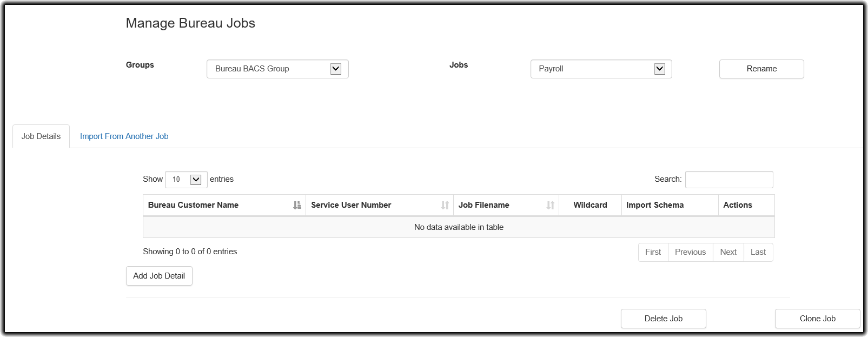Screen dimensions: 868x337
Task: Click the Actions column header
Action: [x=738, y=205]
